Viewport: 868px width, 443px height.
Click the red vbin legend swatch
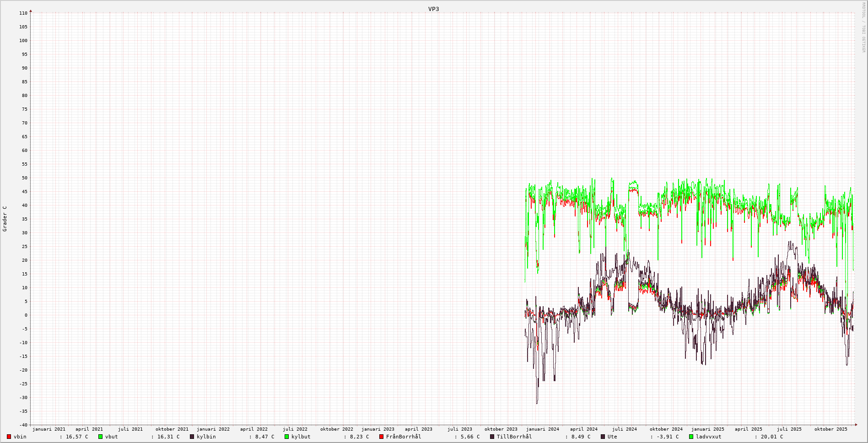point(9,437)
